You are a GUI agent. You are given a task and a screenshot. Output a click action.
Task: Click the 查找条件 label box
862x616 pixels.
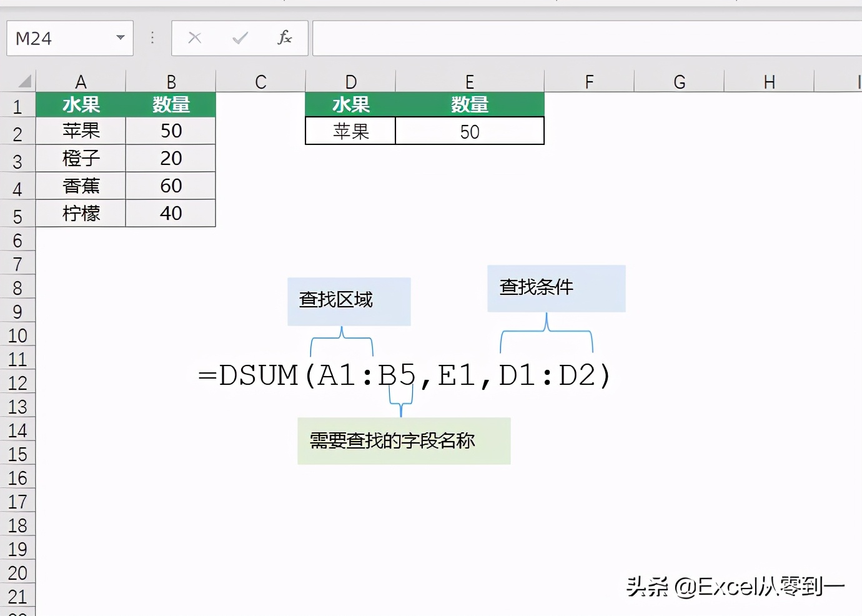point(555,288)
